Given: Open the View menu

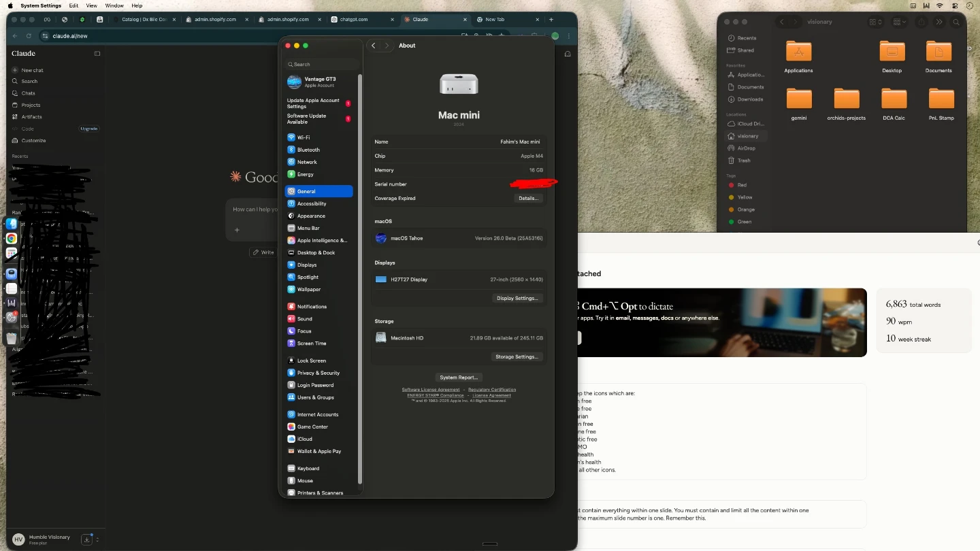Looking at the screenshot, I should pos(91,5).
